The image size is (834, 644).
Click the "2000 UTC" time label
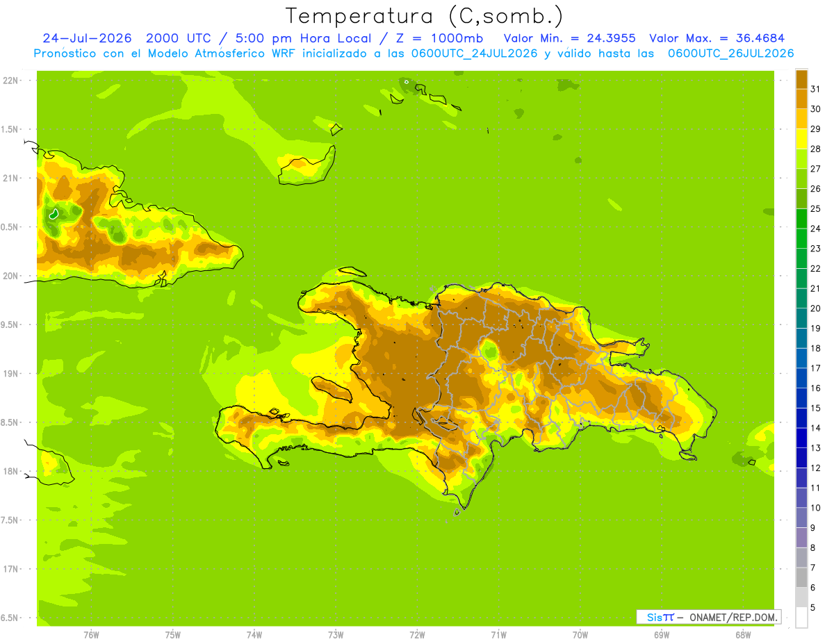179,38
